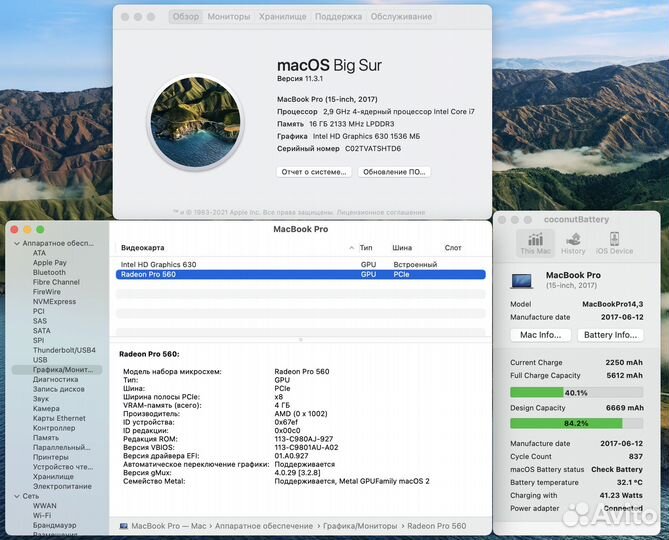Select Fibre Channel in the sidebar

coord(56,282)
